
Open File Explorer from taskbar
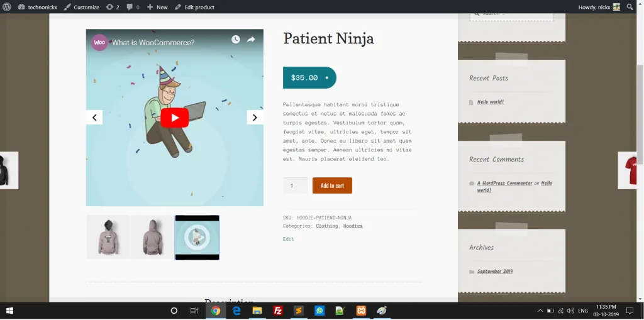pyautogui.click(x=257, y=311)
